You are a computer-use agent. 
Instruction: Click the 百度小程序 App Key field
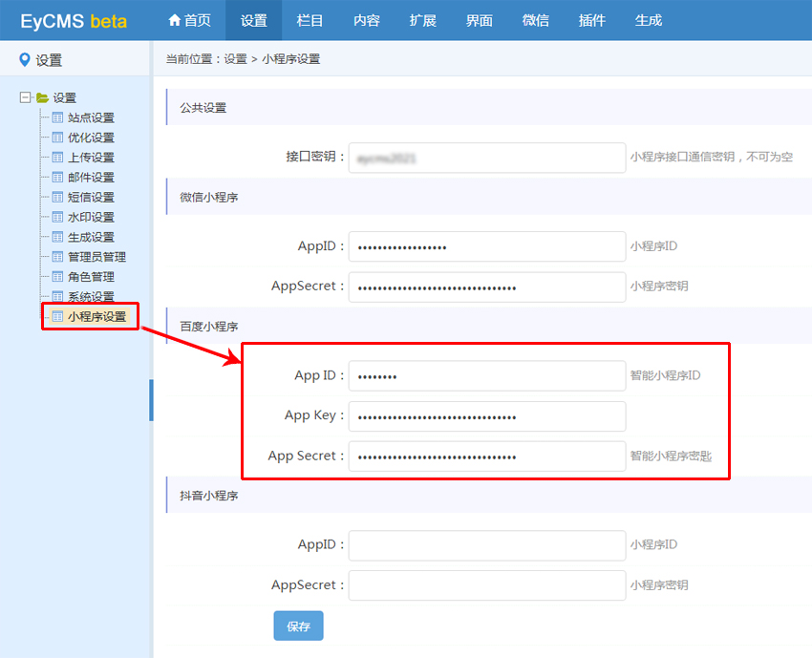(x=486, y=416)
